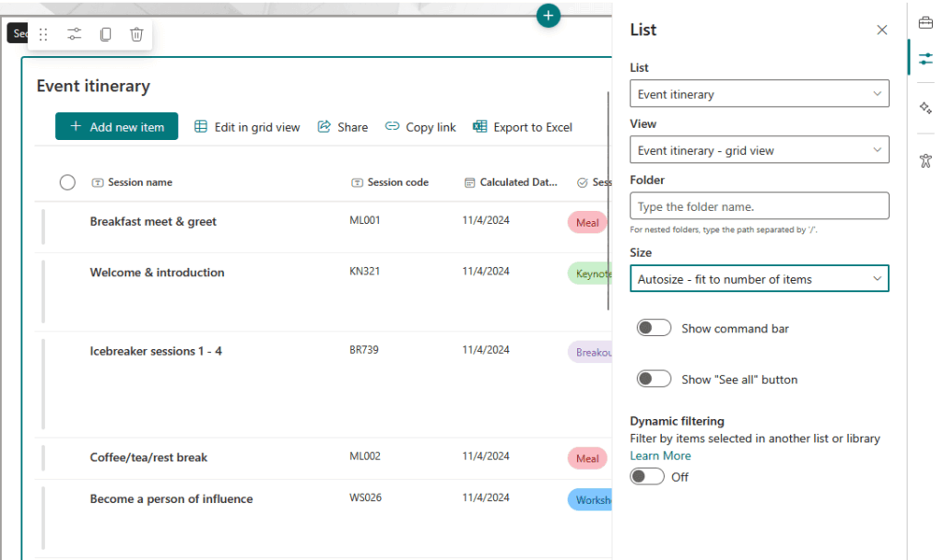Click the KN321 session code cell
Viewport: 944px width, 560px height.
click(365, 272)
